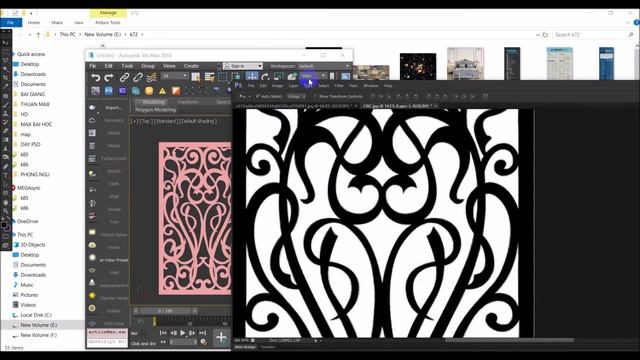This screenshot has height=360, width=640.
Task: Go to End frame button
Action: pos(202,333)
